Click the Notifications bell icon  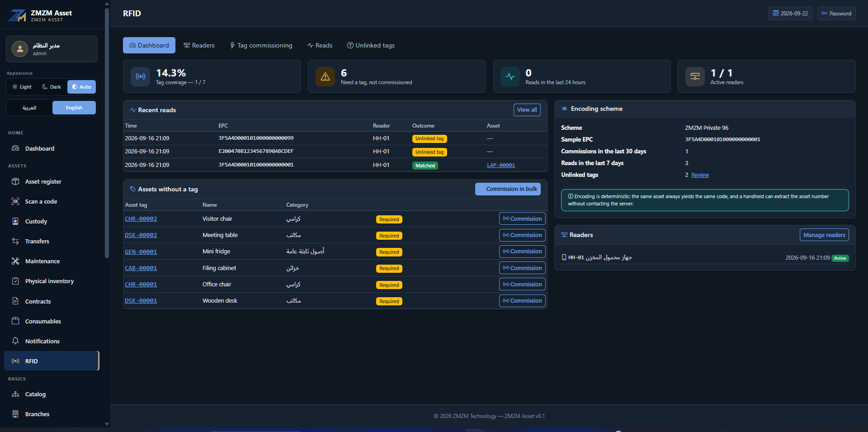(15, 341)
